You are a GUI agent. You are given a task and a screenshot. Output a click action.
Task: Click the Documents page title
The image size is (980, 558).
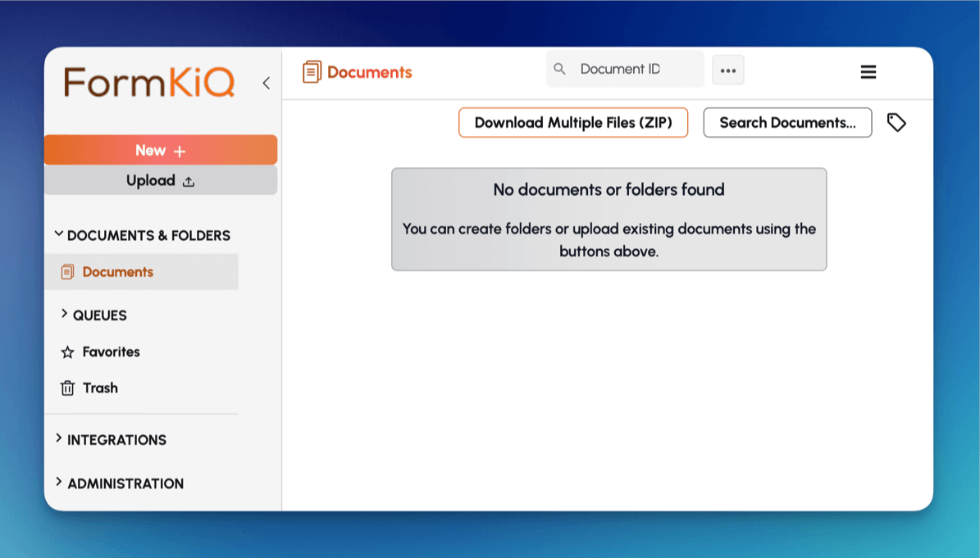pos(369,72)
